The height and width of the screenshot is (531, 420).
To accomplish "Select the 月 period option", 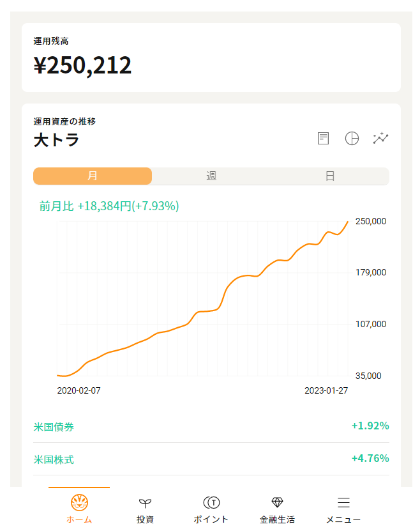I will (x=92, y=176).
